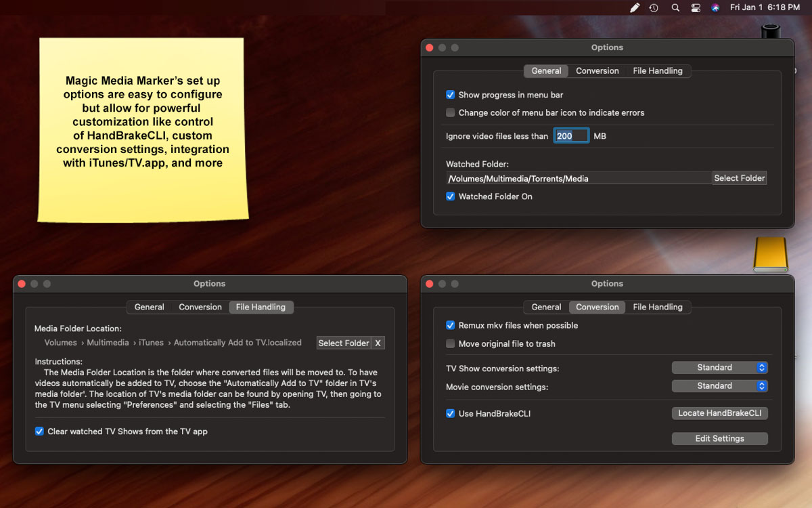Click the pencil icon in the menu bar
This screenshot has height=508, width=812.
pos(635,7)
